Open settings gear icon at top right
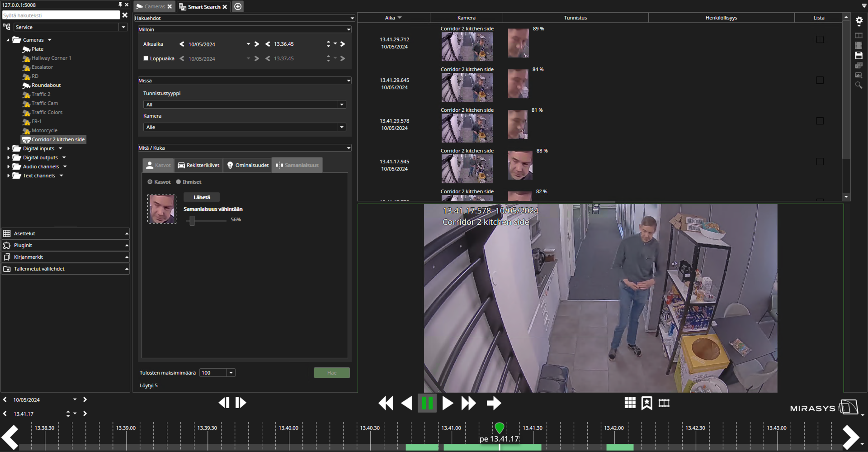 pyautogui.click(x=859, y=20)
